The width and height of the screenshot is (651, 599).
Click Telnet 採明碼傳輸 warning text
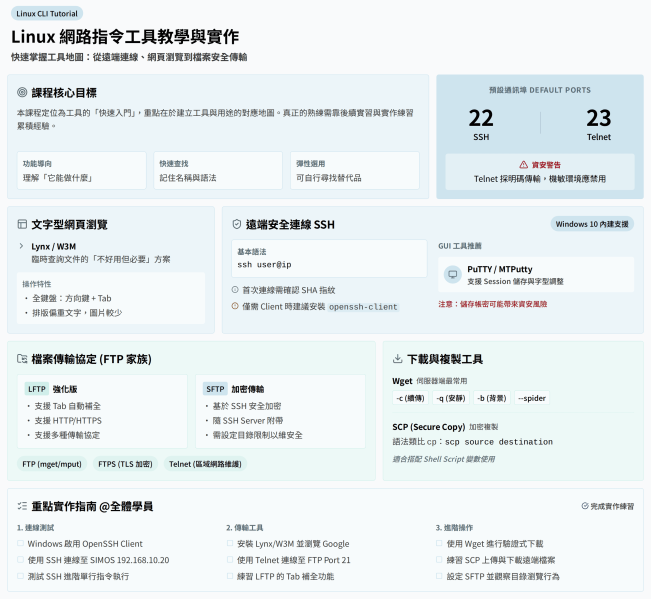540,178
